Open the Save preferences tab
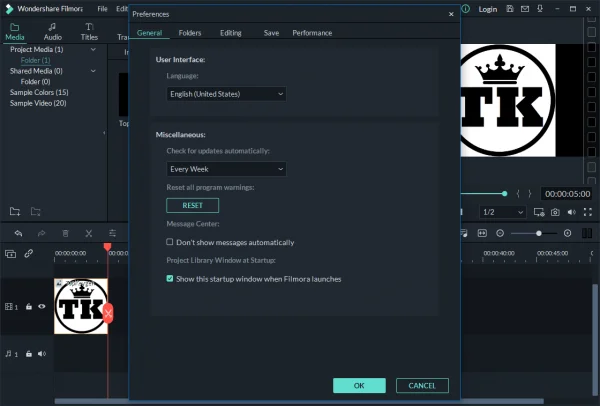This screenshot has height=406, width=600. click(271, 33)
